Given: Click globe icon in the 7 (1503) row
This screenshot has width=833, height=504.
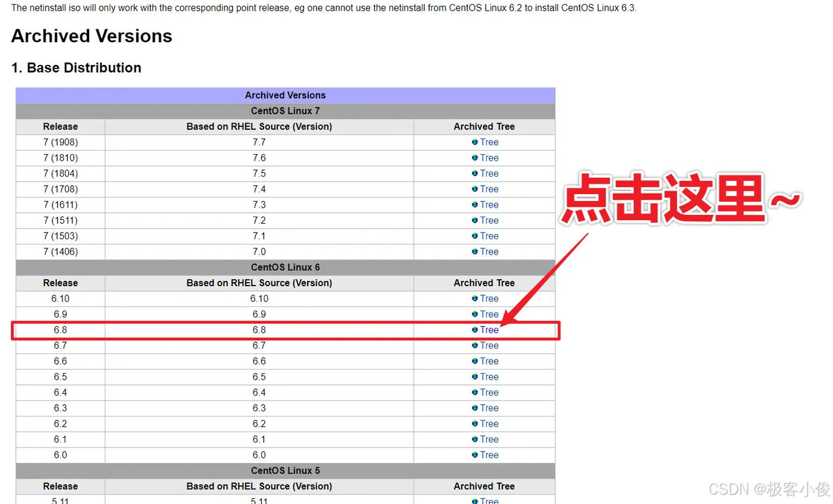Looking at the screenshot, I should pyautogui.click(x=475, y=236).
